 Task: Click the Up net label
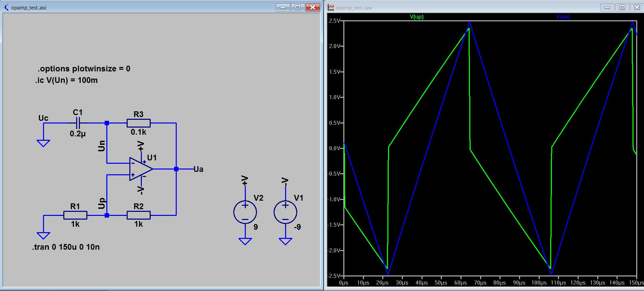point(101,204)
